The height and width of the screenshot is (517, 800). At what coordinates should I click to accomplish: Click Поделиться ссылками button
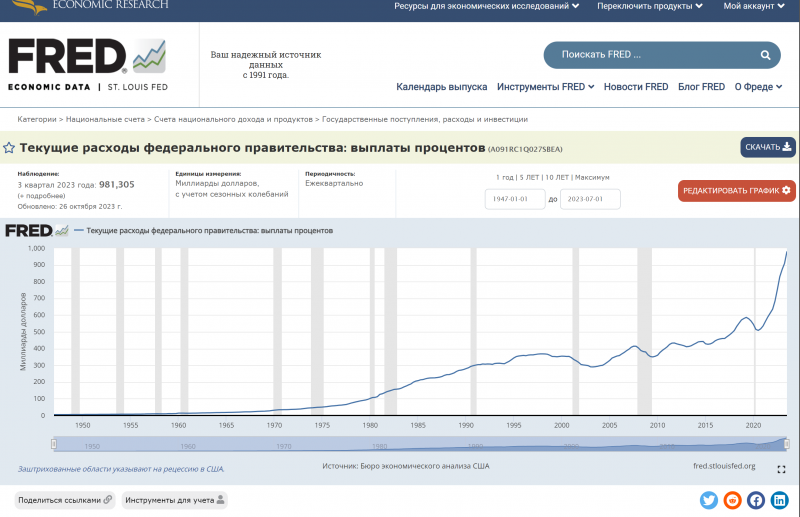[65, 500]
